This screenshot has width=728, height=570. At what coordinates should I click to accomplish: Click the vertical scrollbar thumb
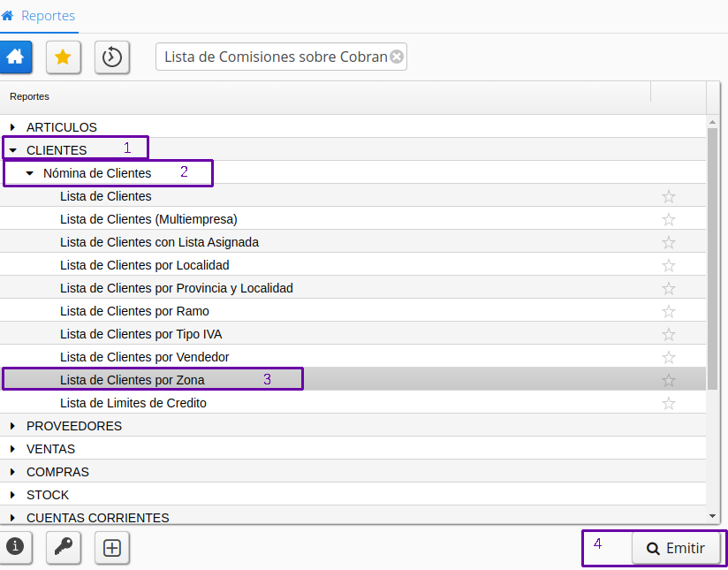coord(712,258)
